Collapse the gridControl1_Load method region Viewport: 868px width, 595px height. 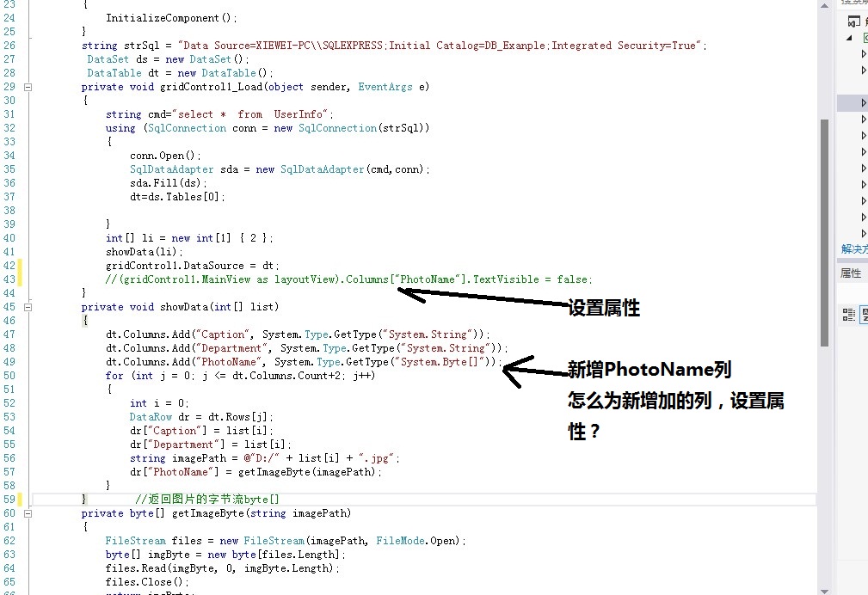28,87
